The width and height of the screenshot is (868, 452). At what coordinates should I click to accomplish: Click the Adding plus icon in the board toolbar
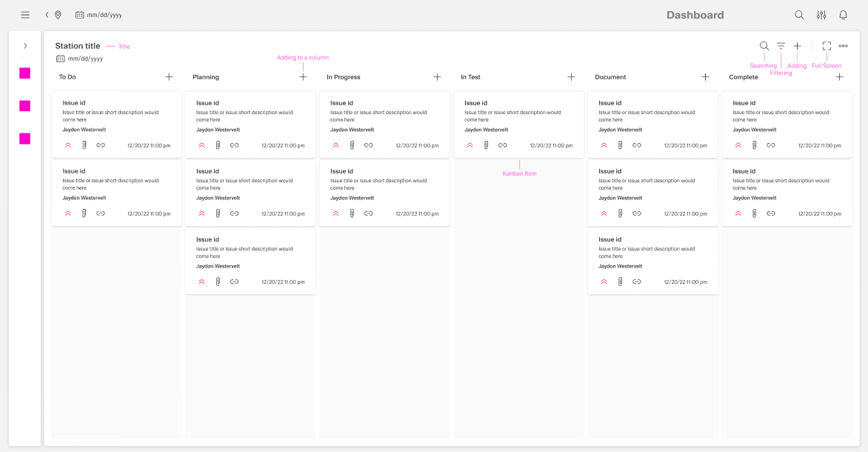[797, 45]
